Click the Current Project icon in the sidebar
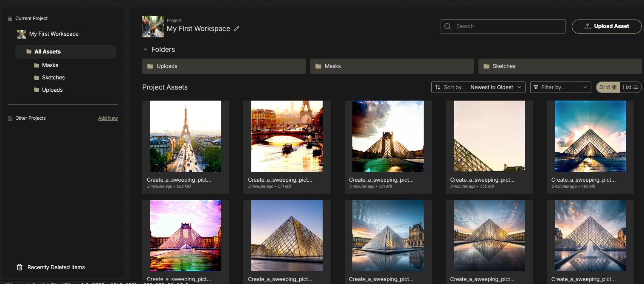The height and width of the screenshot is (284, 644). pos(10,19)
